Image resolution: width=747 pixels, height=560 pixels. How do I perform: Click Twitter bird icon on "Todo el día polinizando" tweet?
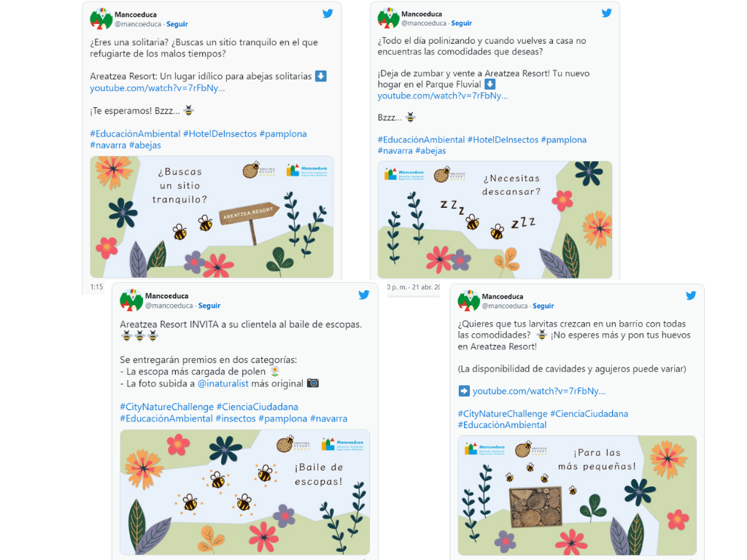tap(606, 13)
